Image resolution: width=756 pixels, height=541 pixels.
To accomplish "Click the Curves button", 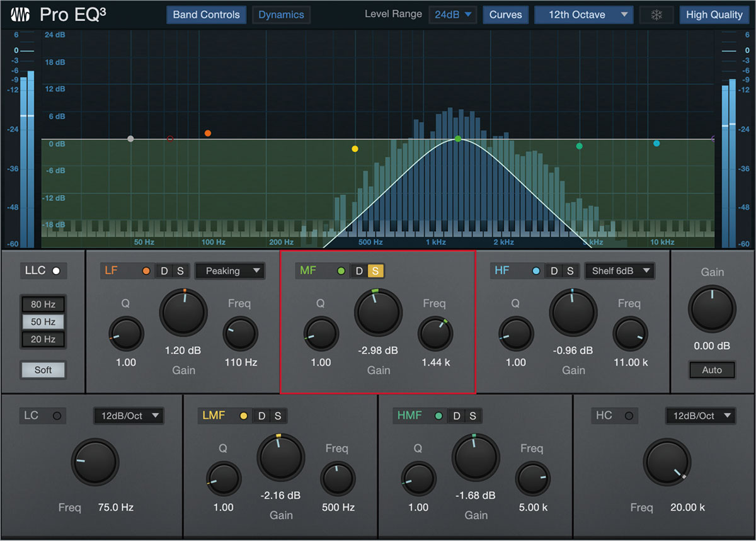I will [505, 14].
